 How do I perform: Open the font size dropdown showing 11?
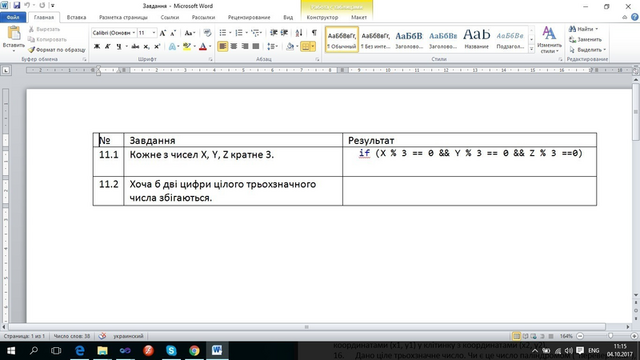[x=147, y=33]
